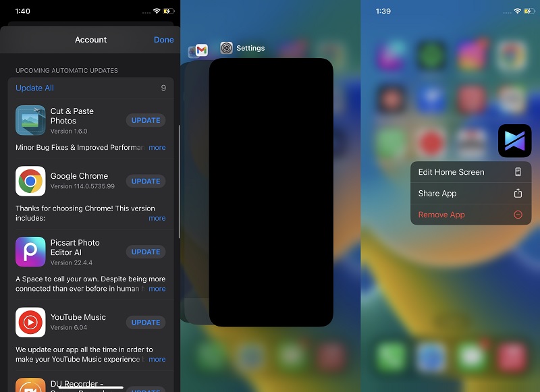Tap the highlighted blue-purple app icon above the menu
This screenshot has width=540, height=392.
515,141
